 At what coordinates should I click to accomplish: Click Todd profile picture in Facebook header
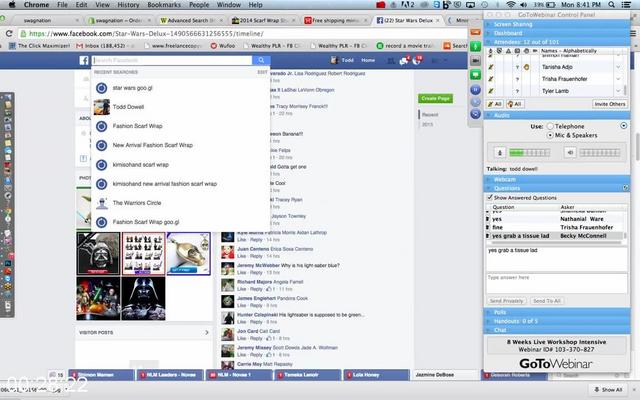(x=334, y=60)
